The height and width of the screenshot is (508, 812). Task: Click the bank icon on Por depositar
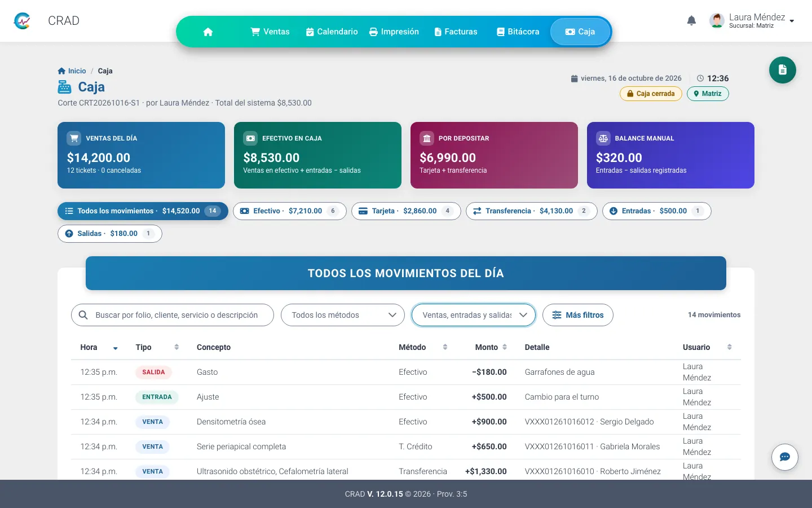point(427,138)
